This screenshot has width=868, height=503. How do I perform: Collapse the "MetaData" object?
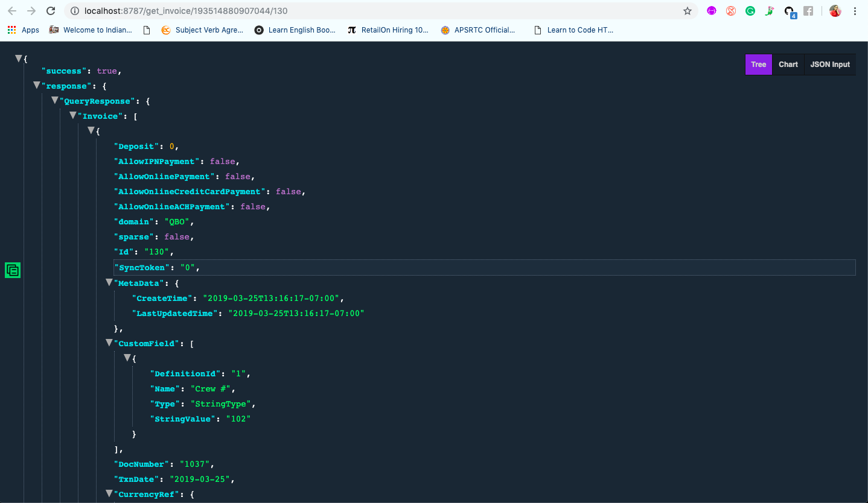point(109,282)
